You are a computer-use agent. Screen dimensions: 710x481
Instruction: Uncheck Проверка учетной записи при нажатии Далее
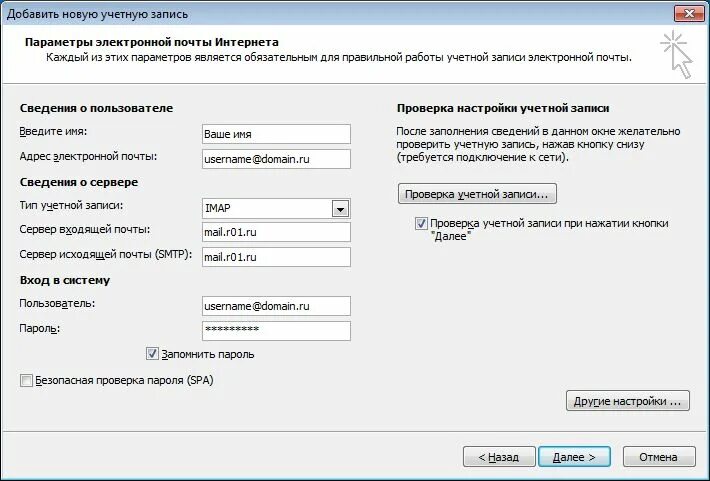(421, 224)
